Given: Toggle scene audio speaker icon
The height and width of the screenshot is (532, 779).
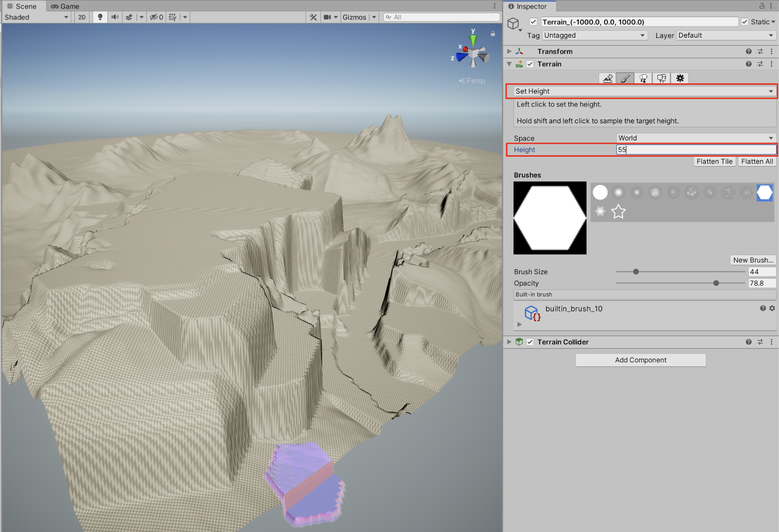Looking at the screenshot, I should click(115, 17).
